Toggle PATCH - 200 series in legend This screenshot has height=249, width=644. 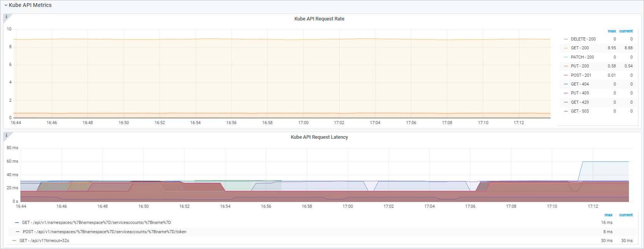coord(582,57)
